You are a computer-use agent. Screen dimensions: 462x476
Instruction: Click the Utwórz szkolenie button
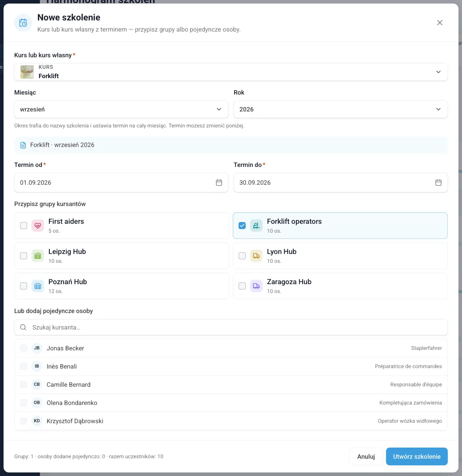417,456
